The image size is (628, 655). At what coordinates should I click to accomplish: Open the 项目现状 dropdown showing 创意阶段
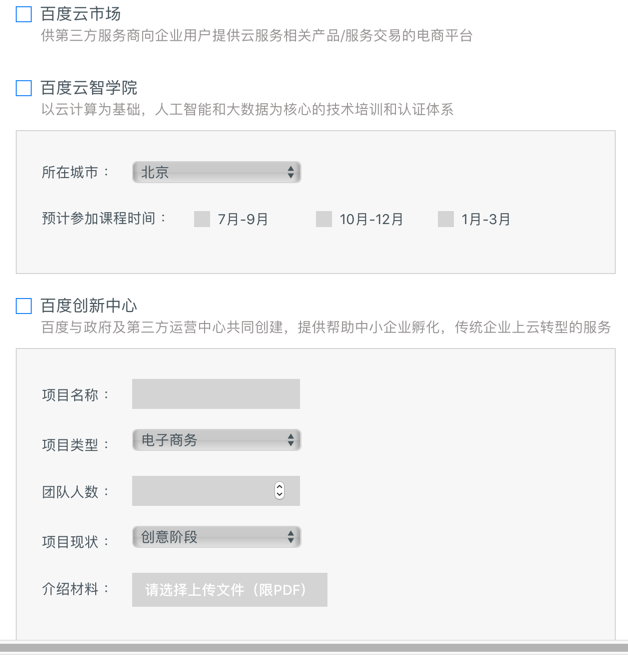click(216, 537)
